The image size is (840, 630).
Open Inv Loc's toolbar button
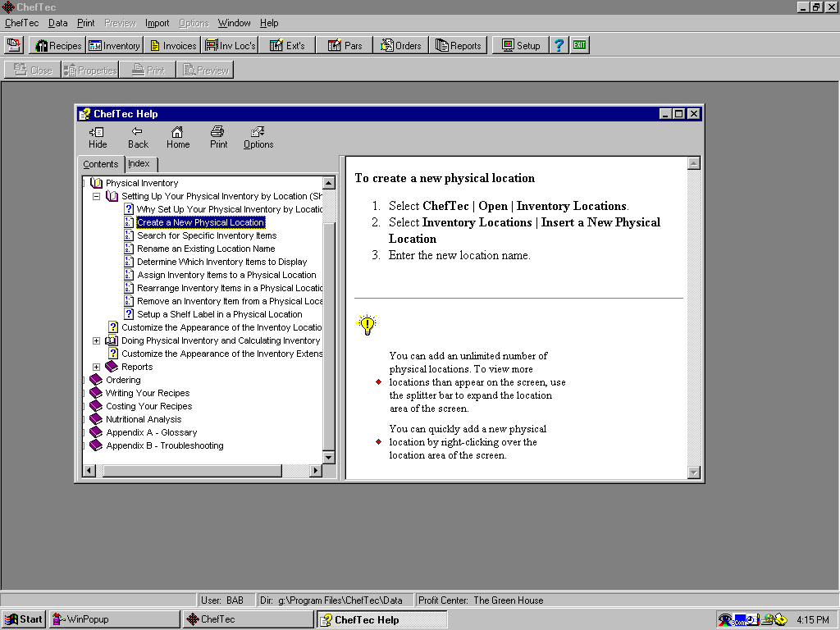click(230, 46)
